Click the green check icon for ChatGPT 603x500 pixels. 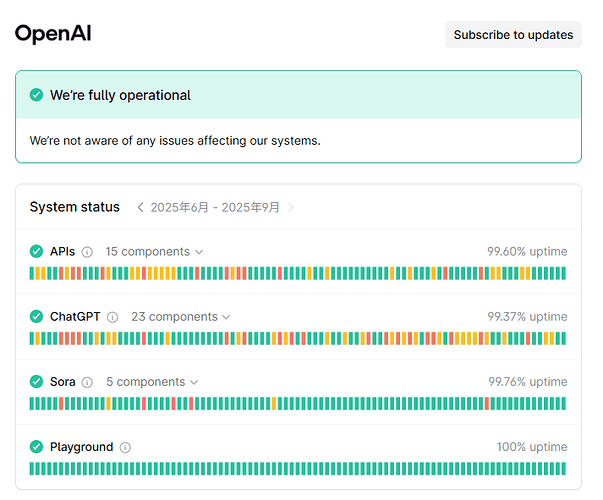[x=37, y=317]
